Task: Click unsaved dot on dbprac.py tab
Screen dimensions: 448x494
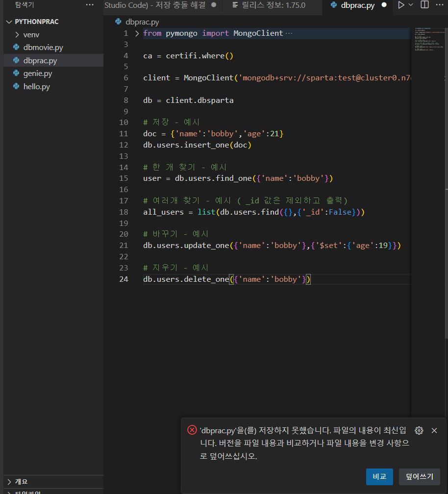Action: coord(384,5)
